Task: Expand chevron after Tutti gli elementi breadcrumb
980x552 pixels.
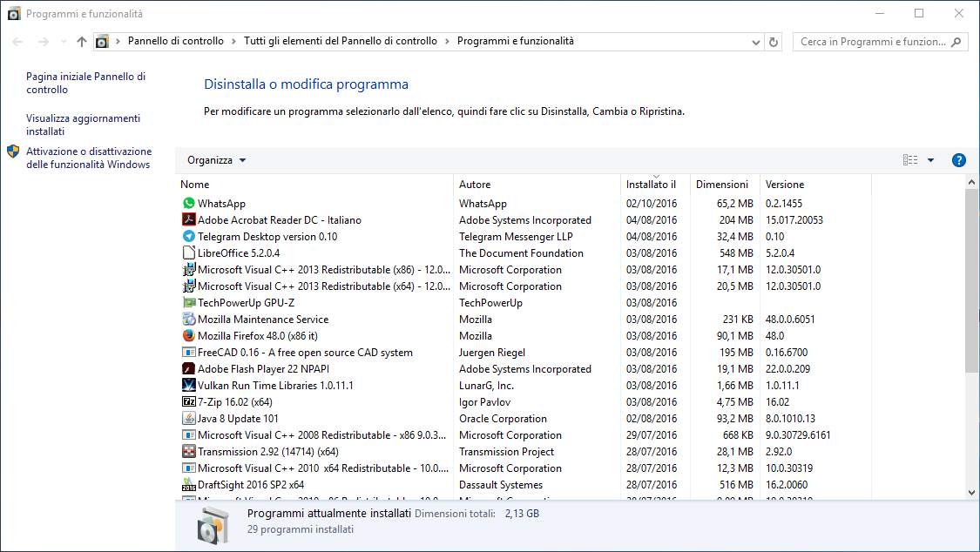Action: pyautogui.click(x=447, y=41)
